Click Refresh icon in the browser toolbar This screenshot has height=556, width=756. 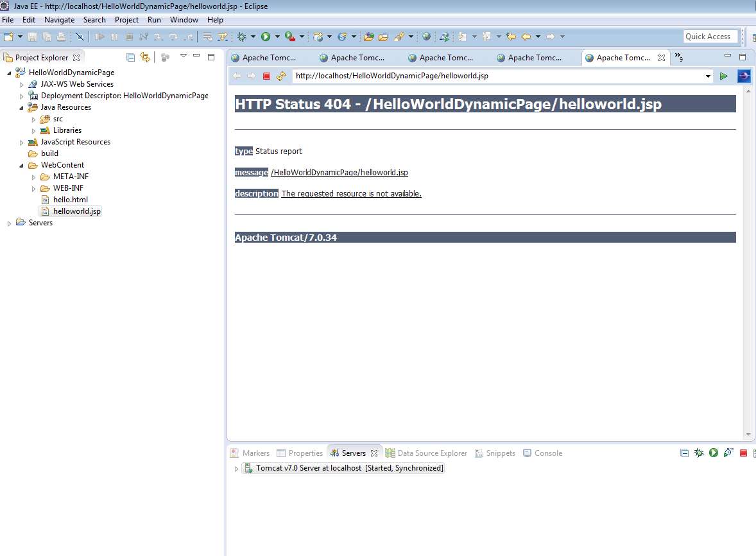pyautogui.click(x=281, y=76)
